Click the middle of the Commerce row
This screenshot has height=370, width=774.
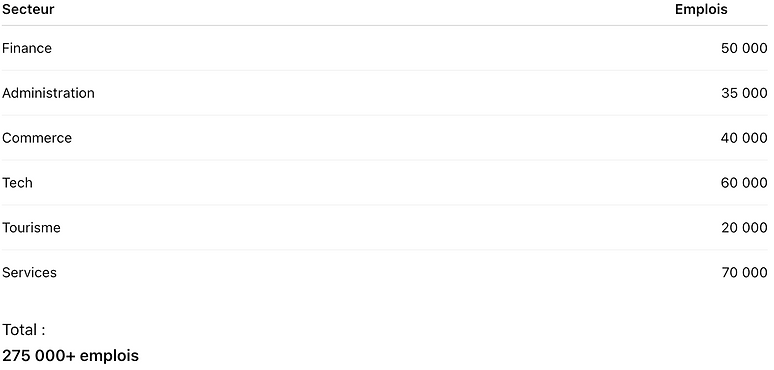pos(385,138)
